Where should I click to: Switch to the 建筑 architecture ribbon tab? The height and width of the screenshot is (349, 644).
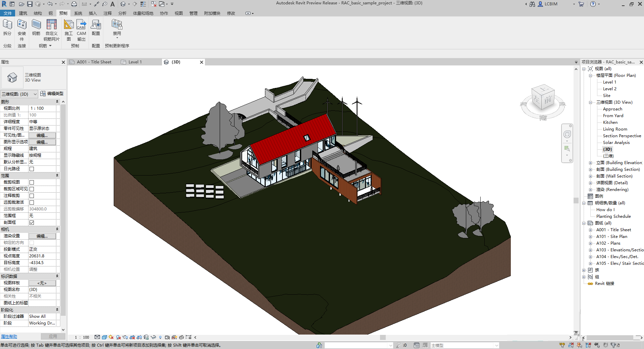point(23,13)
